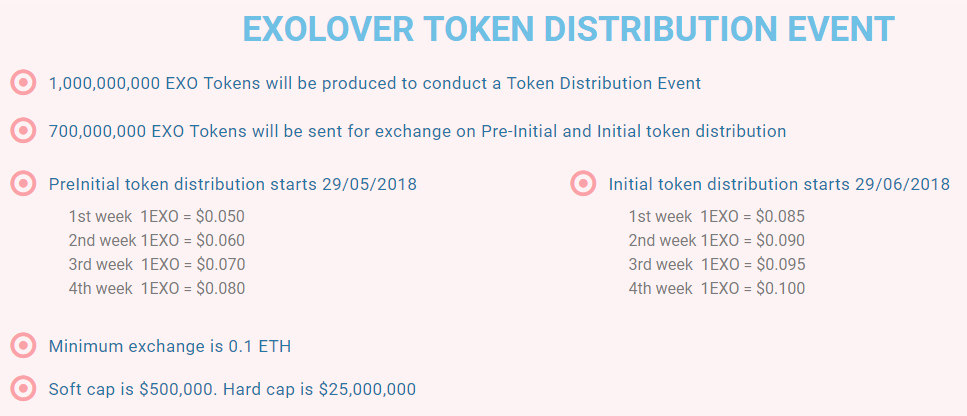Click bullet icon beside Minimum exchange line
Viewport: 967px width, 416px height.
(x=23, y=346)
